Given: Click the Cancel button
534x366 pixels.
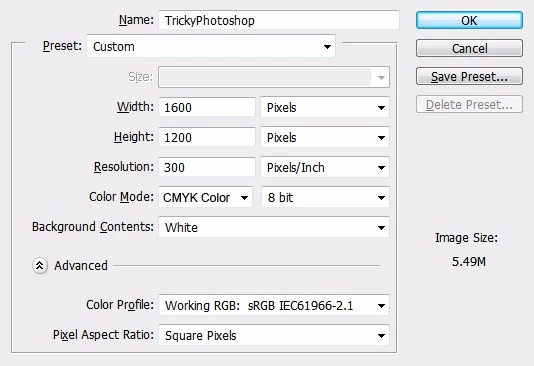Looking at the screenshot, I should tap(469, 48).
